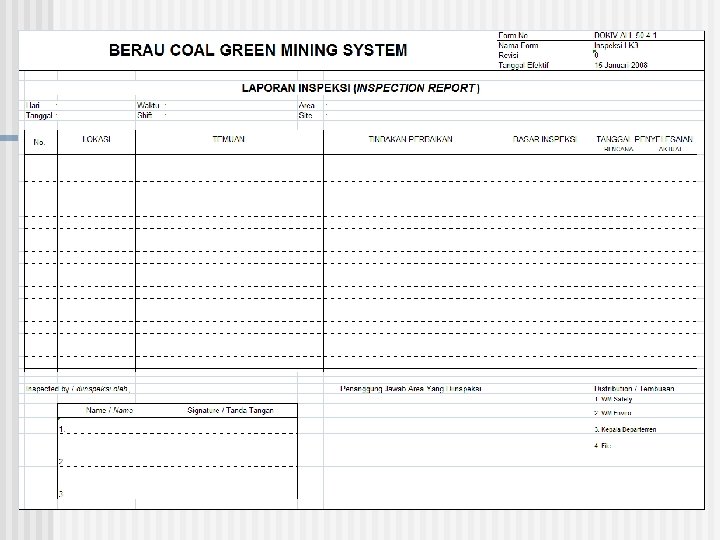The width and height of the screenshot is (720, 540).
Task: Click signature row number '2'
Action: pyautogui.click(x=61, y=462)
